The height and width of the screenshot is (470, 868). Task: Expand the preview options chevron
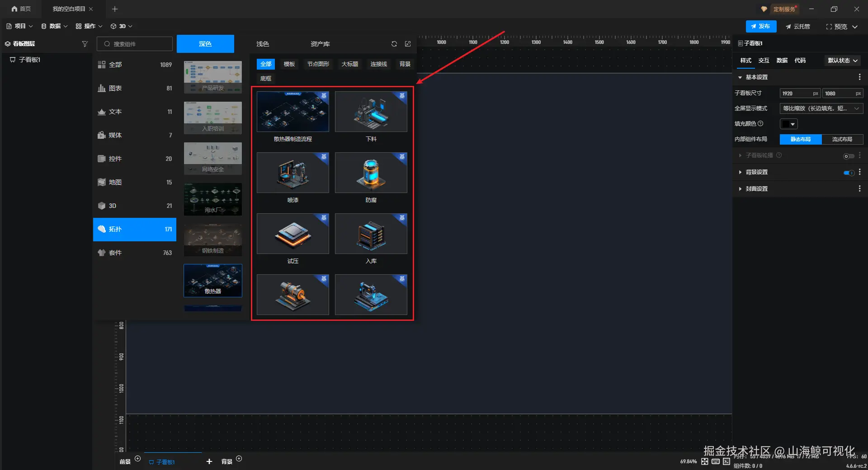coord(855,27)
